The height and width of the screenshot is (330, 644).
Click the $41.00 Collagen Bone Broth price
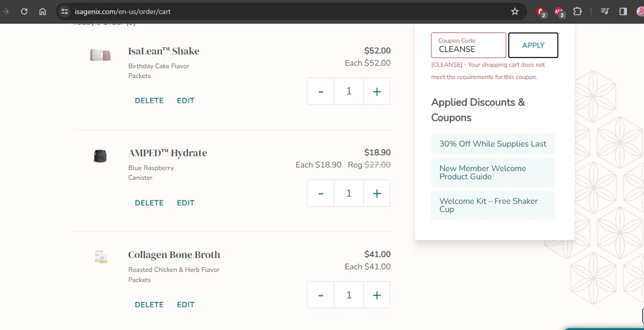tap(377, 254)
